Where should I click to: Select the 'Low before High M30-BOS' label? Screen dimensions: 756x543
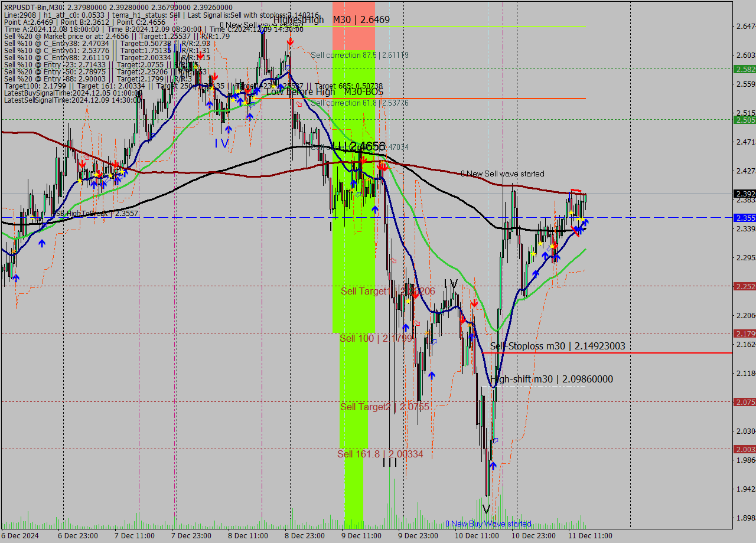pyautogui.click(x=325, y=91)
